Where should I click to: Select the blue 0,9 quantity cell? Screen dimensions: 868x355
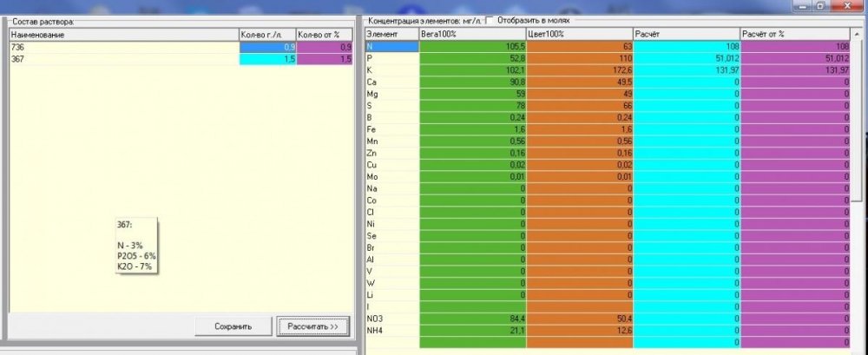click(x=268, y=48)
